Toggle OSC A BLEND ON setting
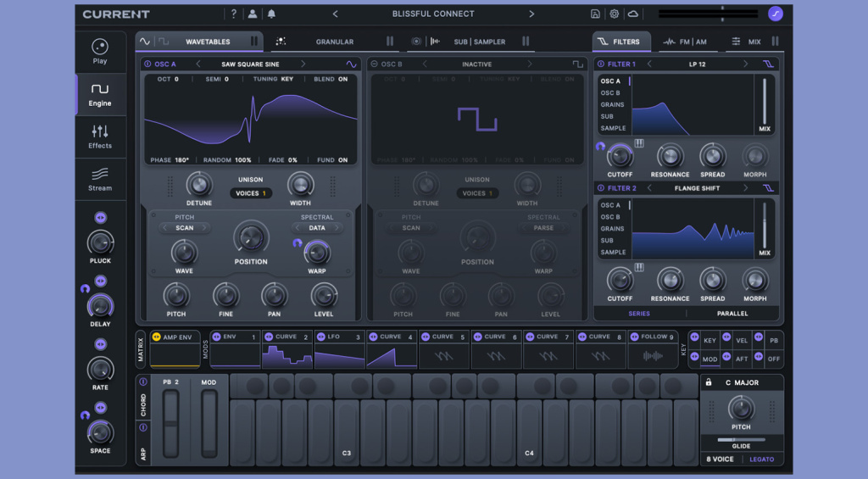Screen dimensions: 868x479 (x=331, y=79)
